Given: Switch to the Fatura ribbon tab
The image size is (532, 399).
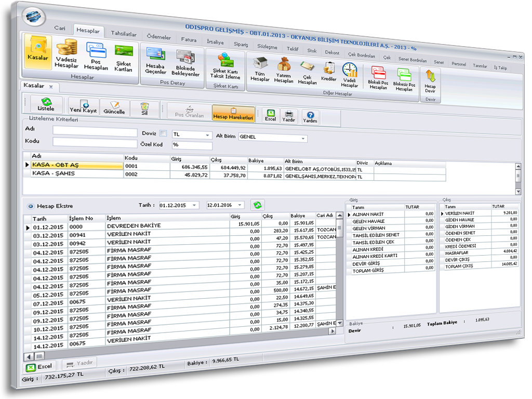Looking at the screenshot, I should pyautogui.click(x=189, y=39).
